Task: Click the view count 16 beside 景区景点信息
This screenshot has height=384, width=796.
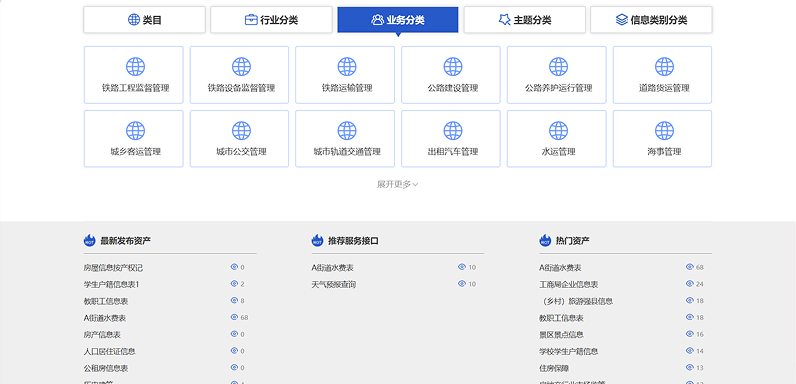Action: pyautogui.click(x=700, y=334)
